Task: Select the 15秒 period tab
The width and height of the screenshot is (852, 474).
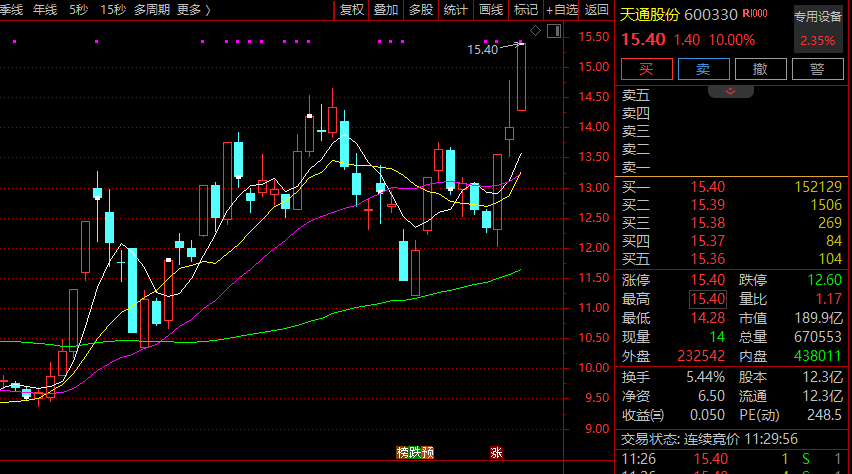Action: click(x=113, y=10)
